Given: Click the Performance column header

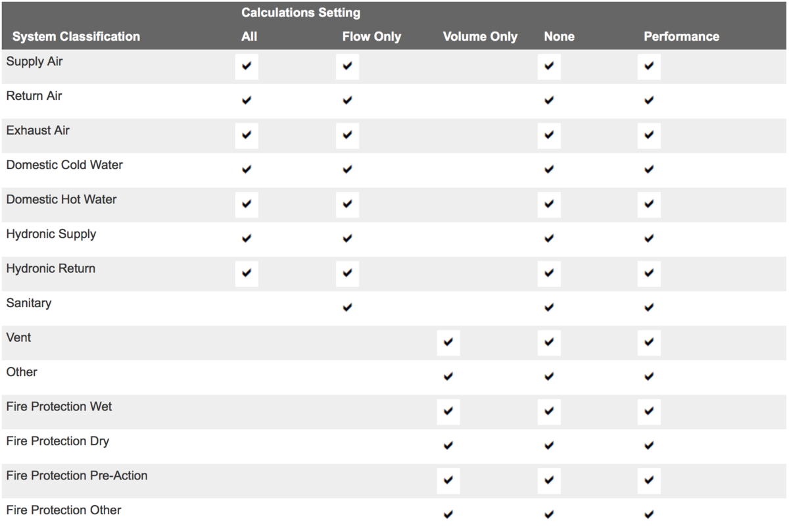Looking at the screenshot, I should (x=682, y=37).
